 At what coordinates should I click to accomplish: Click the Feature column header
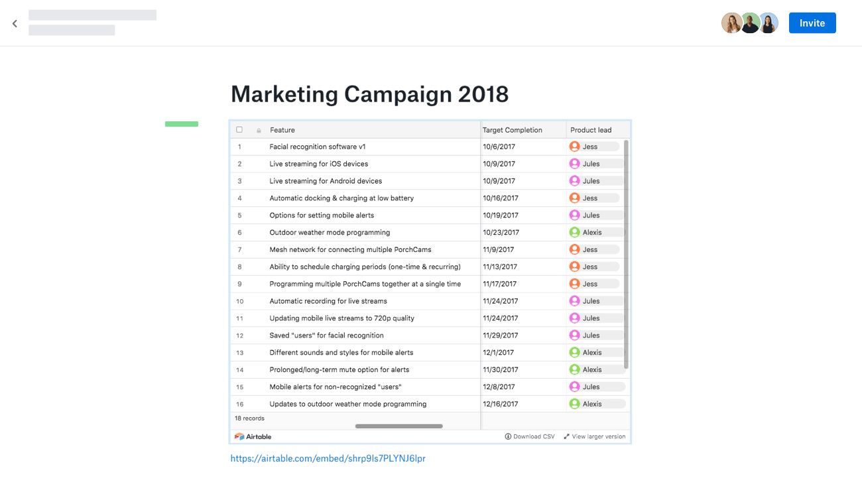[x=282, y=130]
